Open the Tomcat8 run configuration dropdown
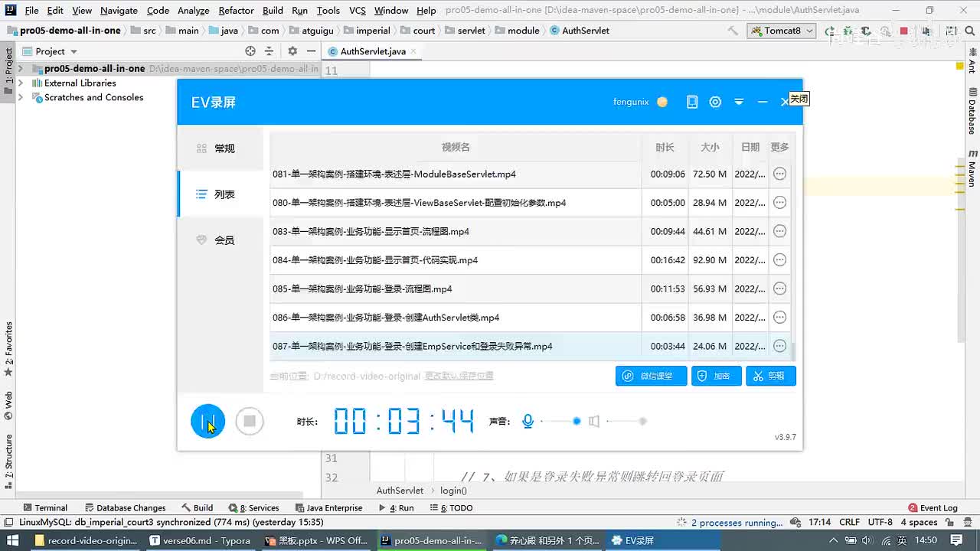Image resolution: width=980 pixels, height=551 pixels. tap(782, 31)
